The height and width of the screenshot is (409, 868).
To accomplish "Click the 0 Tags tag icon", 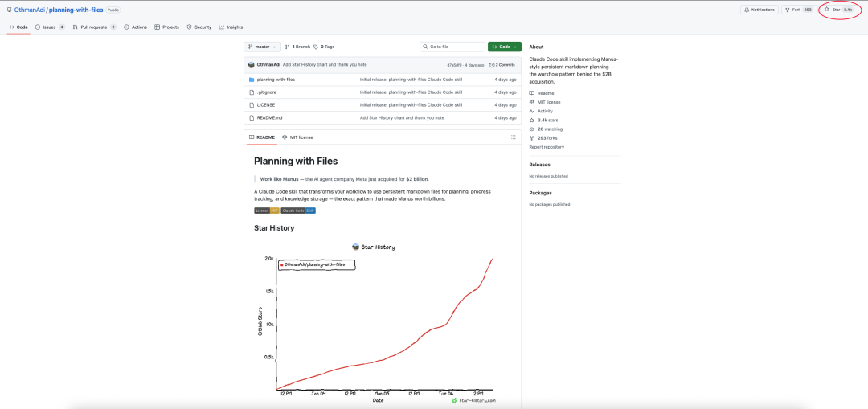I will point(316,47).
